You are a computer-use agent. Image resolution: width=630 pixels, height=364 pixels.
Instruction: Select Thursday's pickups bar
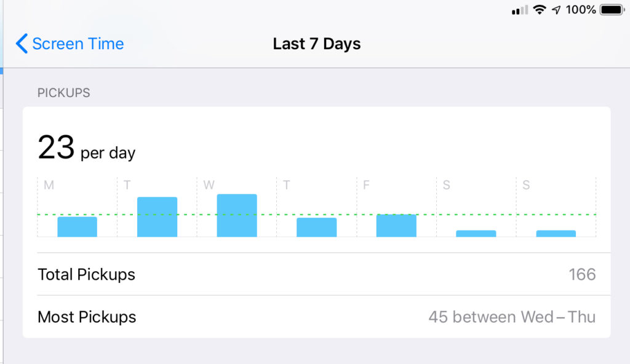(x=317, y=228)
